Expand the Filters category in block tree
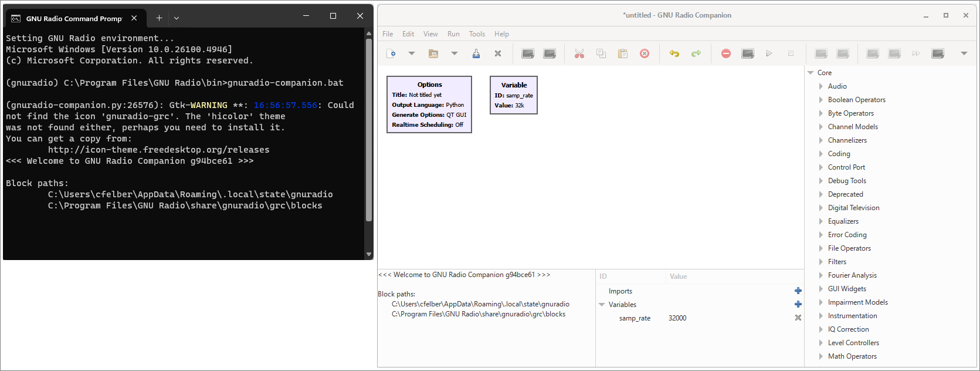Viewport: 980px width, 371px height. pos(821,262)
